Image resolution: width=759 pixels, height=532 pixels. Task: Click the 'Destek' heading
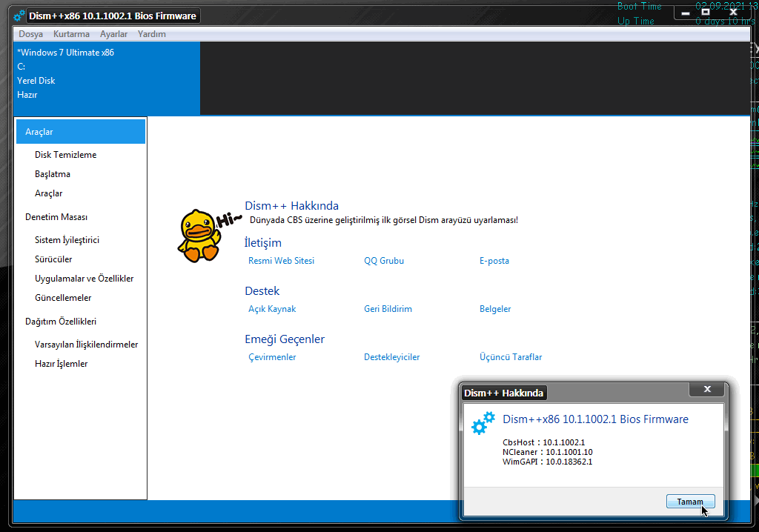pos(262,291)
